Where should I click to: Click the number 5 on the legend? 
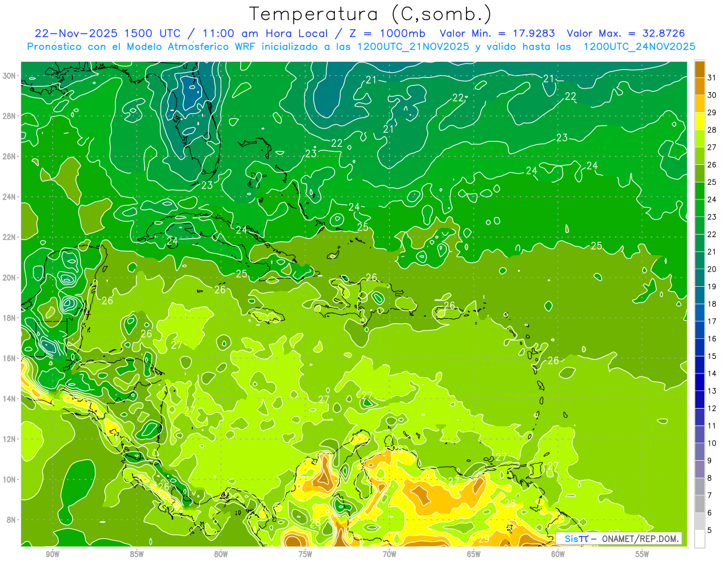pyautogui.click(x=710, y=530)
